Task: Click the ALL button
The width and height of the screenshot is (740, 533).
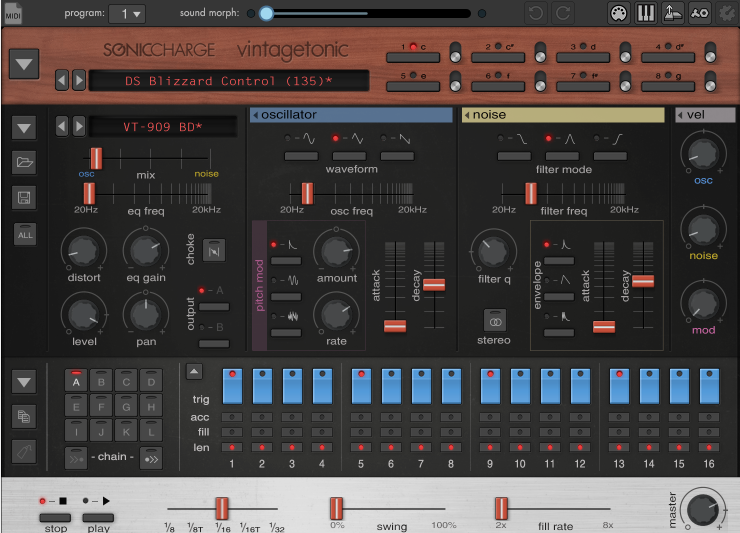Action: click(x=25, y=235)
